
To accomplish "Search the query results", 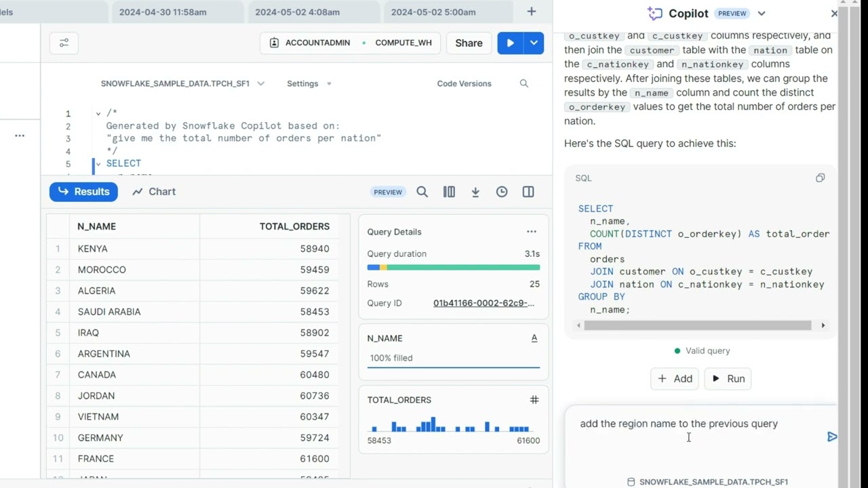I will click(x=422, y=192).
